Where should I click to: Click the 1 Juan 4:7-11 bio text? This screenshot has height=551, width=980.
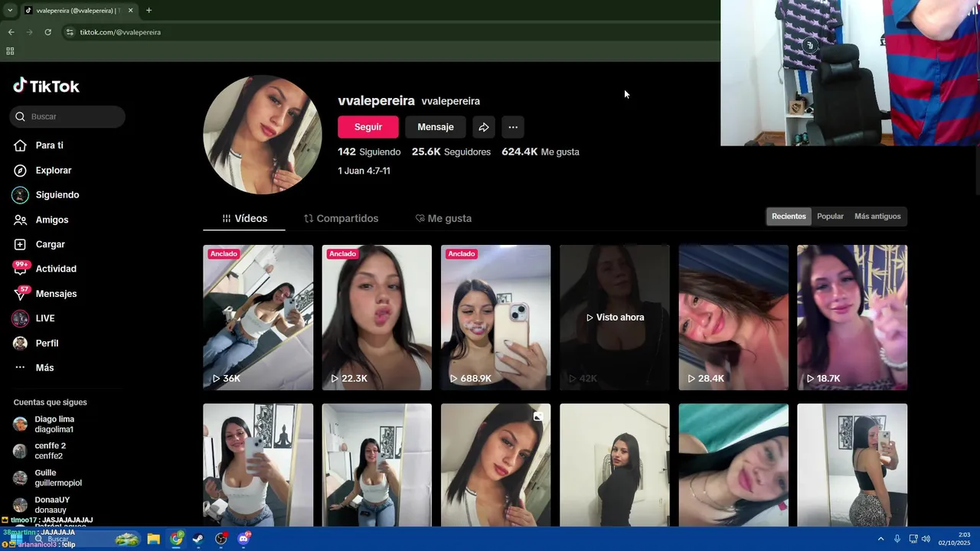click(x=364, y=171)
